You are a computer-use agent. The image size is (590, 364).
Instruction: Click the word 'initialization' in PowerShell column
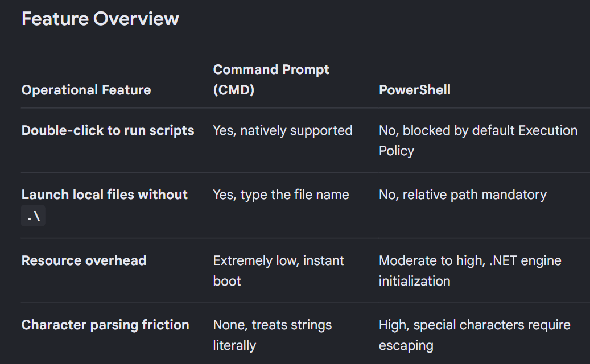pos(414,282)
